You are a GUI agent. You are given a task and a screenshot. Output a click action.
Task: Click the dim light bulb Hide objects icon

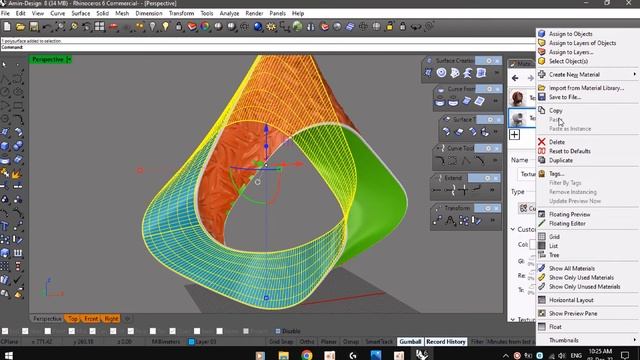tap(152, 27)
